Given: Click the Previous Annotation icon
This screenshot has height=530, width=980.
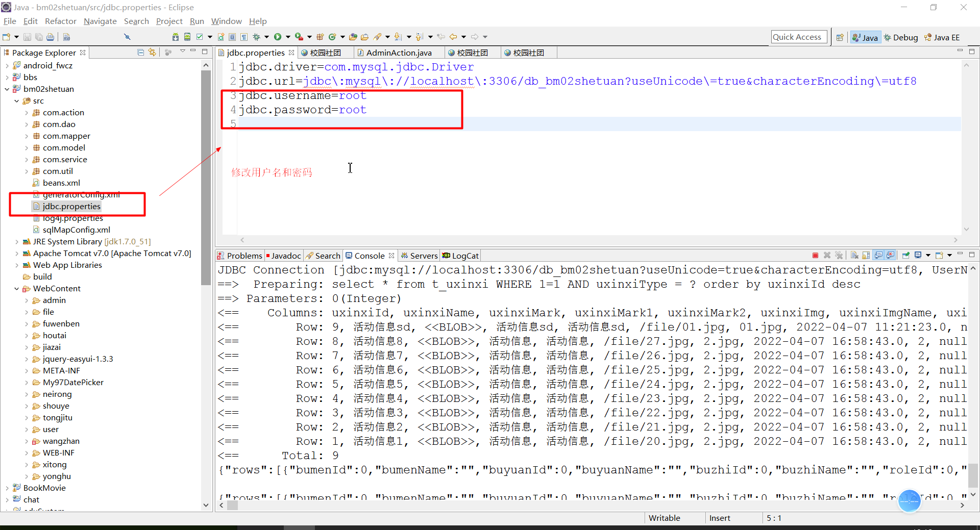Looking at the screenshot, I should (x=420, y=37).
